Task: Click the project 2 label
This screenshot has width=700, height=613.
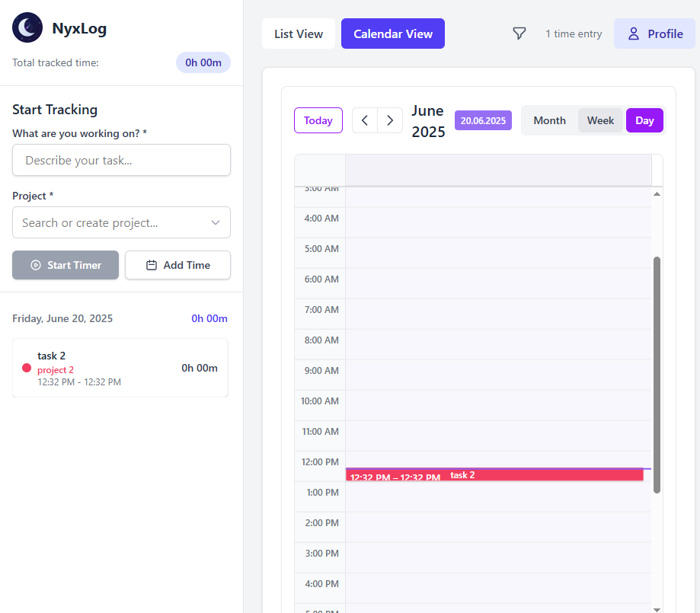Action: (x=56, y=369)
